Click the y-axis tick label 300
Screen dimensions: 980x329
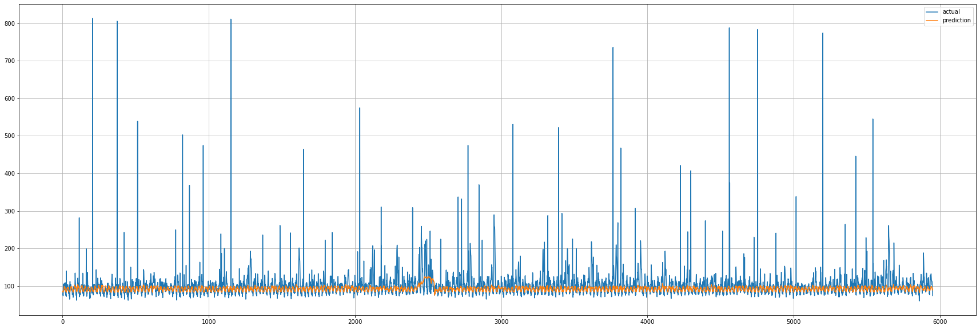click(x=10, y=211)
